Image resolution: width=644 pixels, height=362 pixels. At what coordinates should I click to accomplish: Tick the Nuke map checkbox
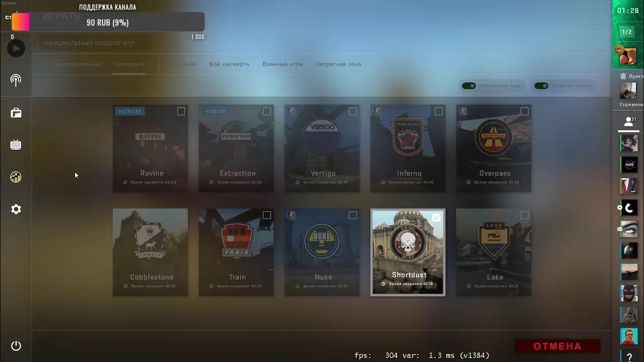click(353, 215)
